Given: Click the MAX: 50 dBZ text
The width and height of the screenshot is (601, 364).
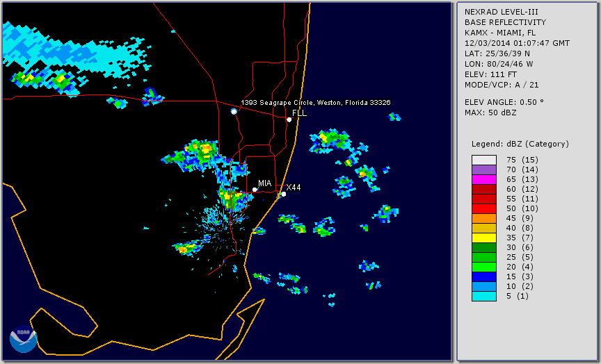Looking at the screenshot, I should pyautogui.click(x=490, y=113).
